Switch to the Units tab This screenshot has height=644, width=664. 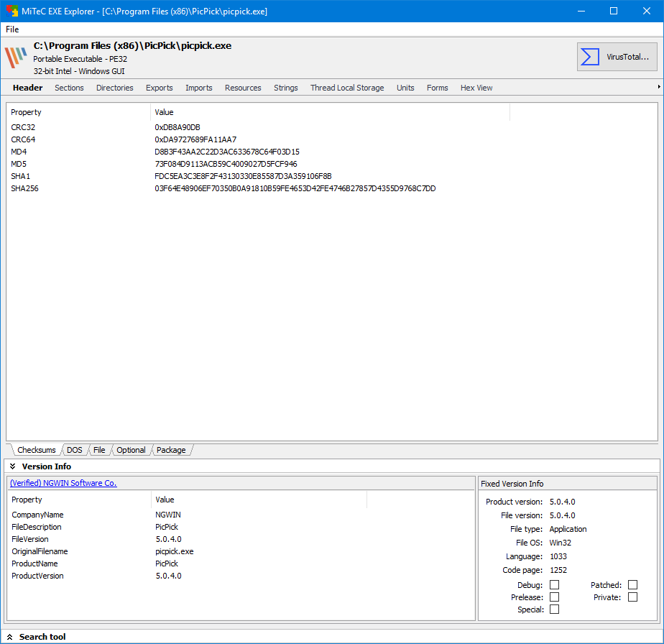click(405, 88)
